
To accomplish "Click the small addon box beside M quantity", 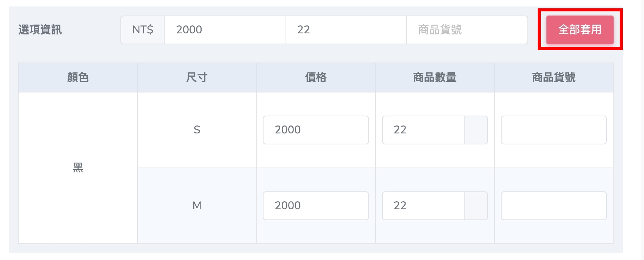I will pos(476,206).
